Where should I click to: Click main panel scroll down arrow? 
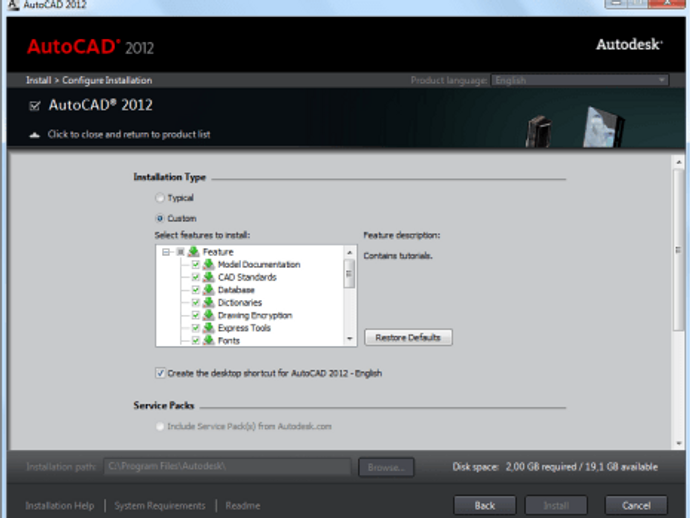pyautogui.click(x=679, y=444)
